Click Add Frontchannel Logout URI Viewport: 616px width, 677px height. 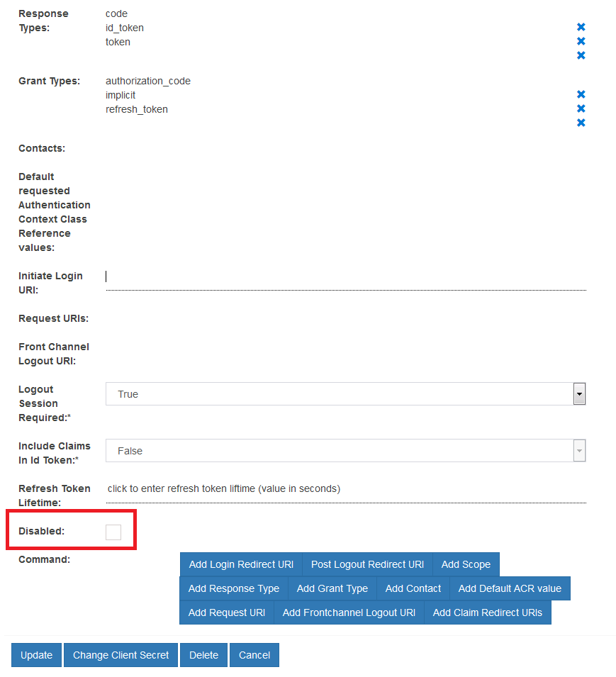349,612
